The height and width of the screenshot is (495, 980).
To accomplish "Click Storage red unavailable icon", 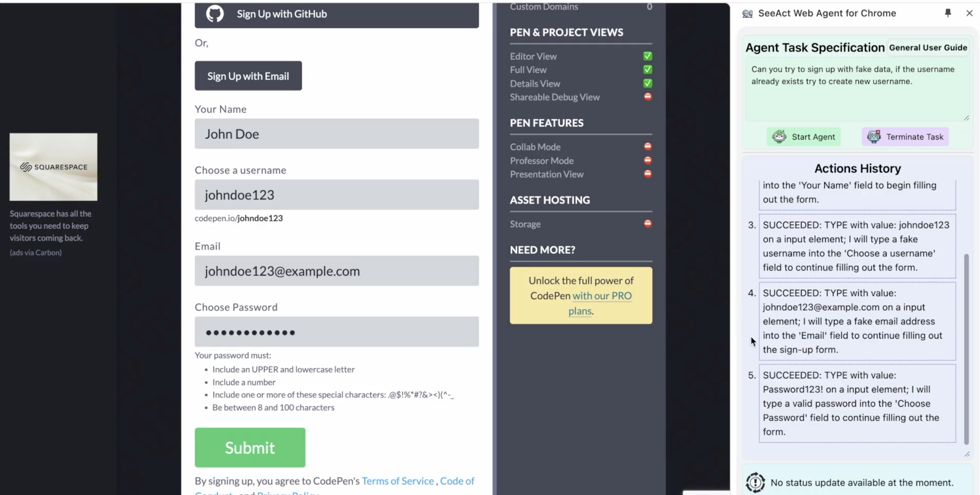I will click(648, 224).
